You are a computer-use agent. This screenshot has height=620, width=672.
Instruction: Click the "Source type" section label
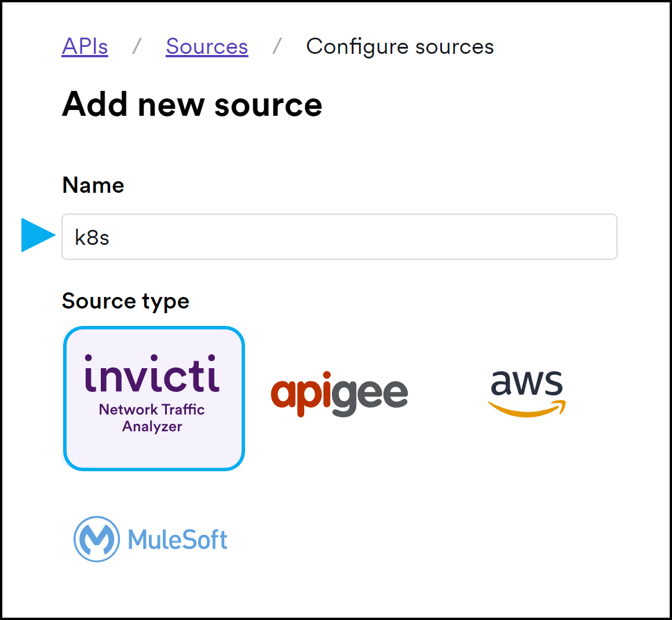coord(125,301)
